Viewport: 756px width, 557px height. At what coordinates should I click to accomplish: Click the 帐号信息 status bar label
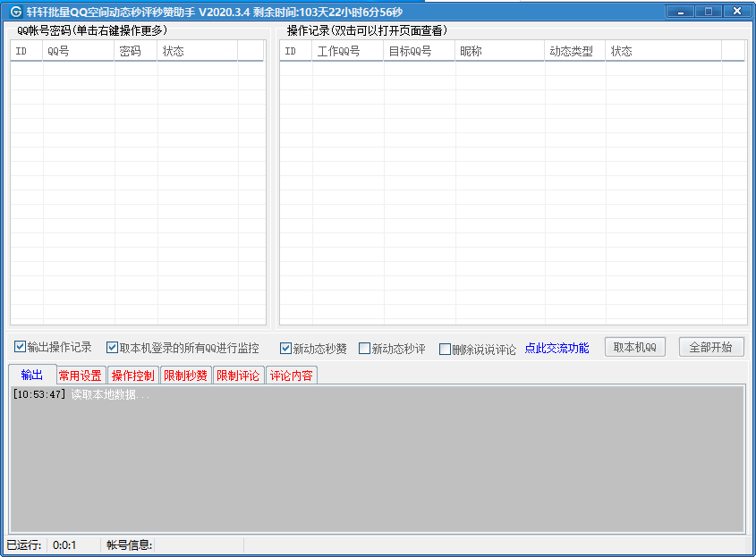129,545
